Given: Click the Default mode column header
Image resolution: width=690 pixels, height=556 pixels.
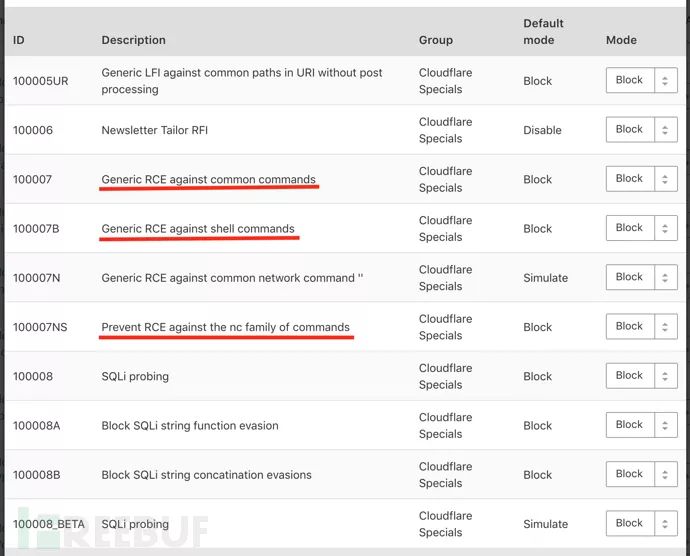Looking at the screenshot, I should click(543, 31).
